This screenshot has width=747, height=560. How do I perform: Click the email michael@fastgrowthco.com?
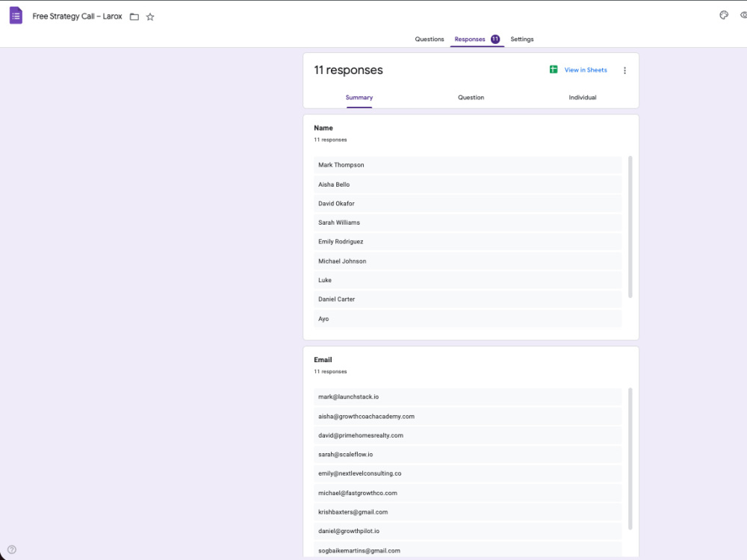pyautogui.click(x=357, y=493)
